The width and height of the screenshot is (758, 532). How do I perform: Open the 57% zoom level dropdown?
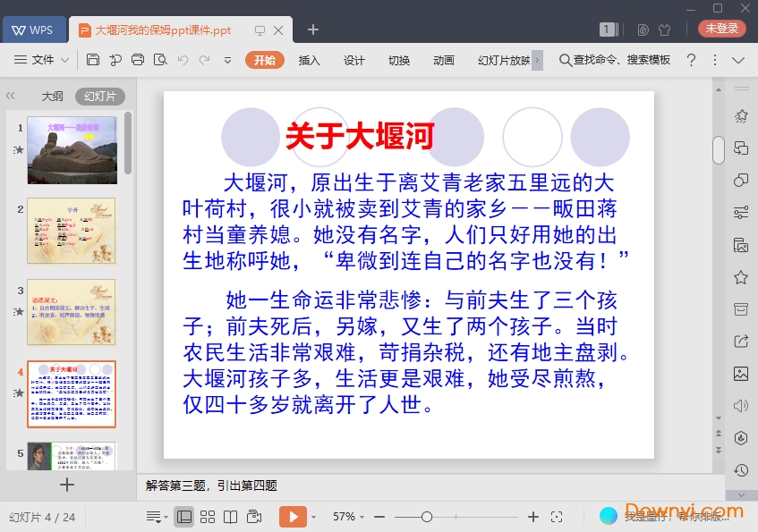pyautogui.click(x=349, y=517)
